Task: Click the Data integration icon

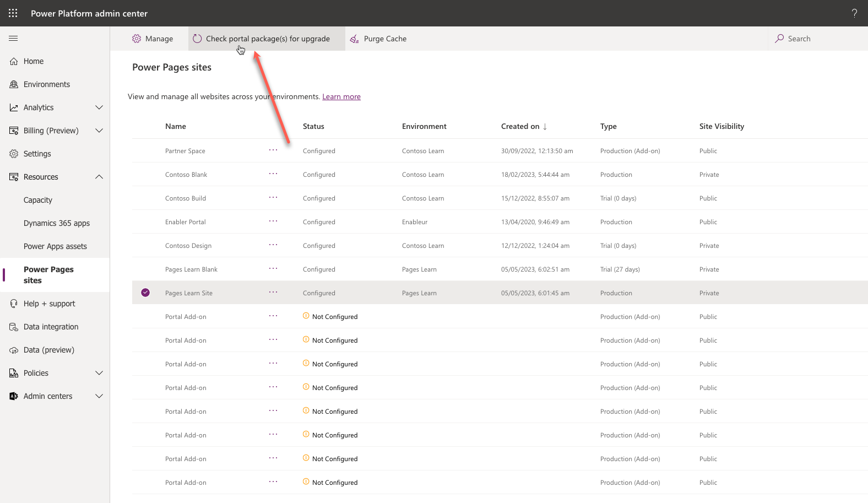Action: pyautogui.click(x=14, y=327)
